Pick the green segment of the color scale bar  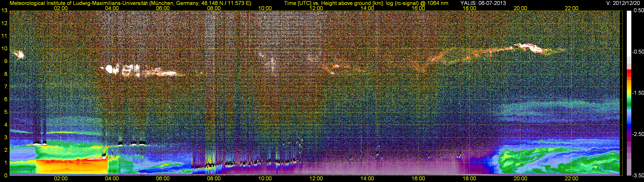[629, 103]
